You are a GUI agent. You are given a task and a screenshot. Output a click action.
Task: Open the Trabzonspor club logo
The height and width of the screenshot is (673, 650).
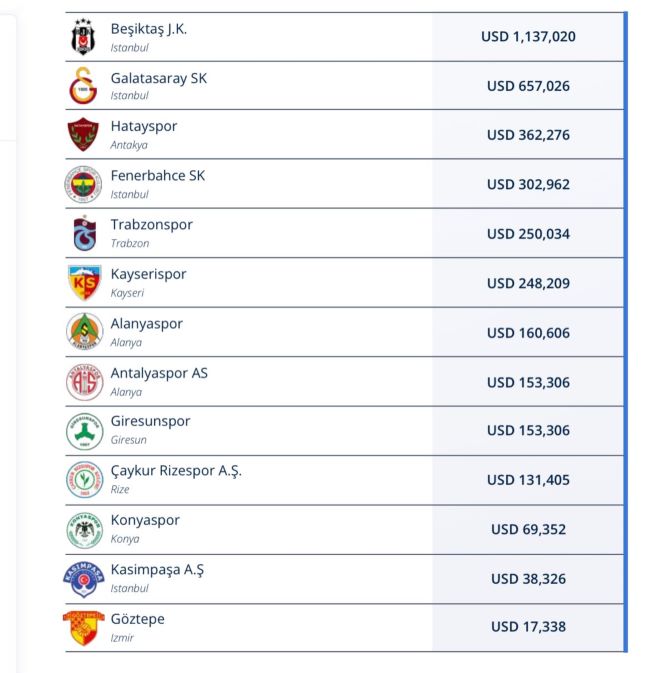pos(85,233)
